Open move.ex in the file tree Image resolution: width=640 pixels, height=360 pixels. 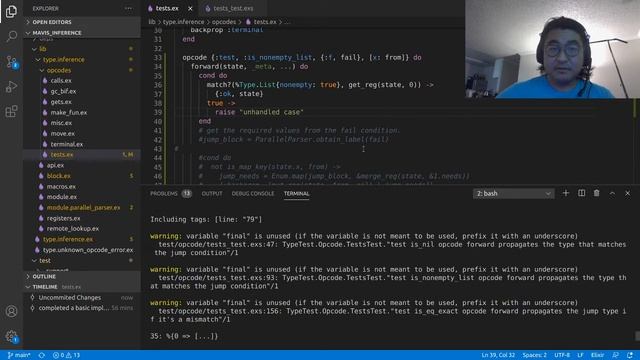pos(82,133)
